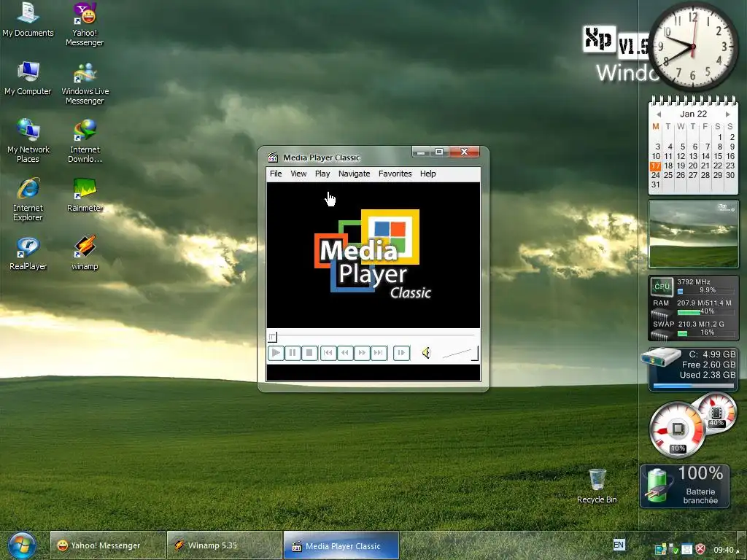Screen dimensions: 747x560
Task: Click calendar date 22
Action: tap(718, 166)
